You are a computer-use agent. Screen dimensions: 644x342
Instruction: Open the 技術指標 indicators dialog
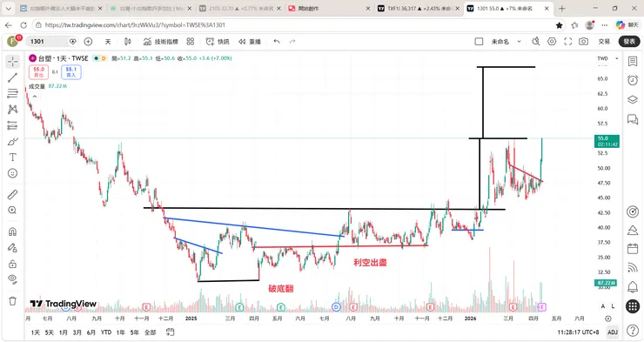[161, 42]
